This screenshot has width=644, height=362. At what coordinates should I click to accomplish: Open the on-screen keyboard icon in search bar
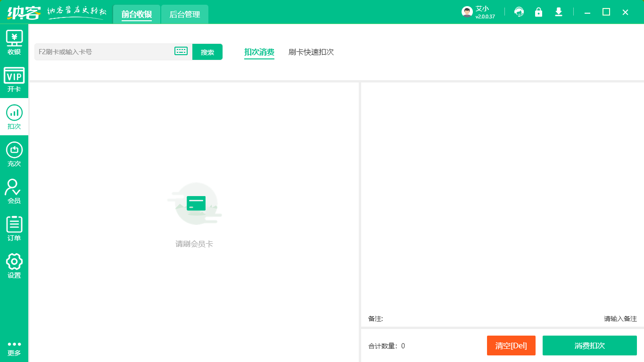[x=181, y=51]
